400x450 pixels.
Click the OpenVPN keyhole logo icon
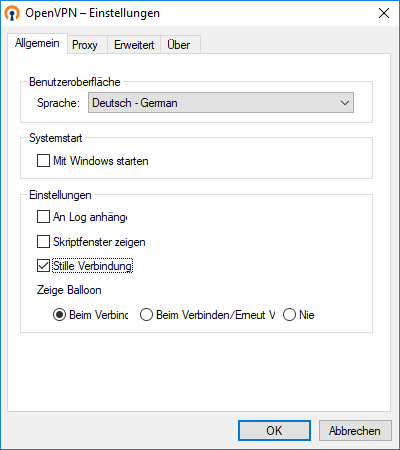pyautogui.click(x=12, y=14)
